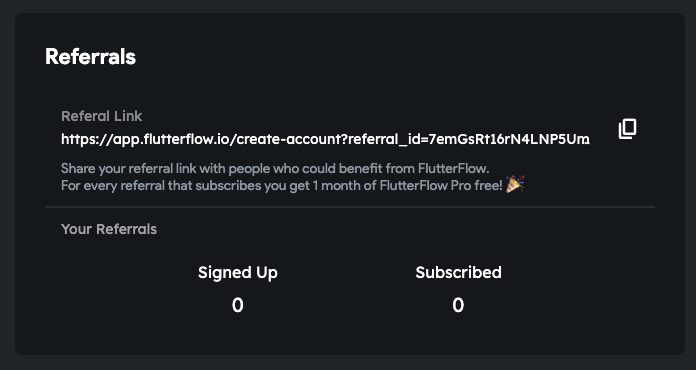This screenshot has height=370, width=696.
Task: Click 'FlutterFlow.' ending the first description line
Action: (453, 169)
